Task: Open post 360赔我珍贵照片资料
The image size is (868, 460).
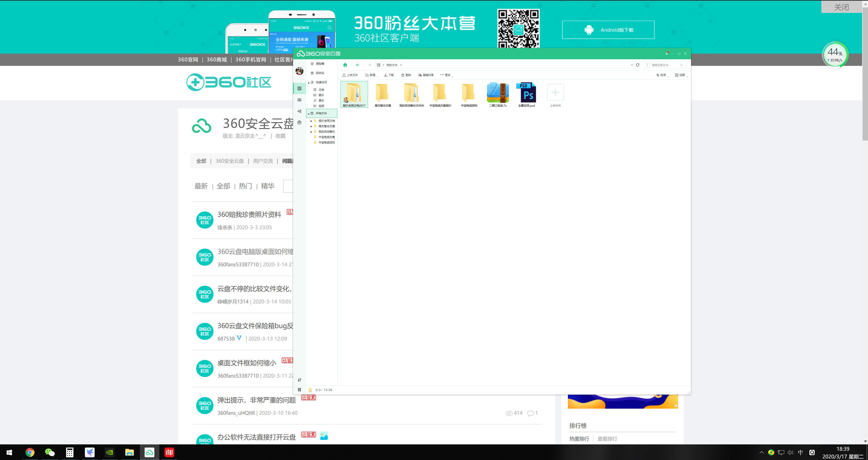Action: pyautogui.click(x=249, y=215)
